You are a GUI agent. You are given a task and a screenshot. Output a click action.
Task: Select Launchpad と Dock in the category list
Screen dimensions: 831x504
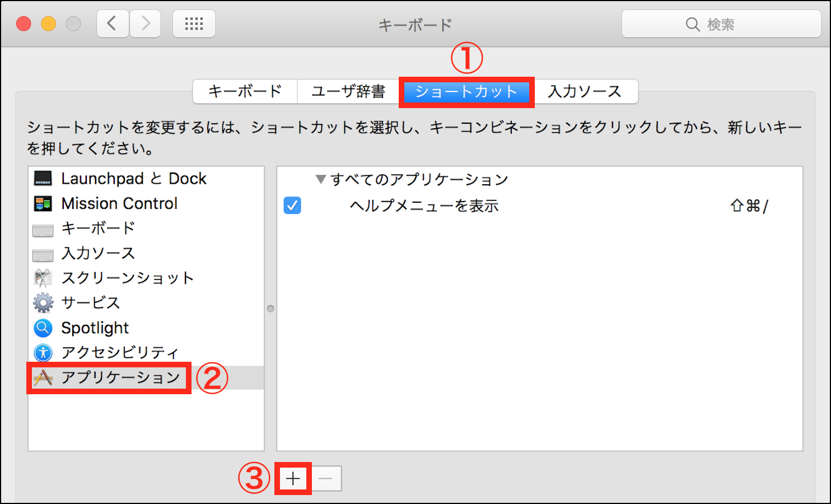tap(146, 179)
